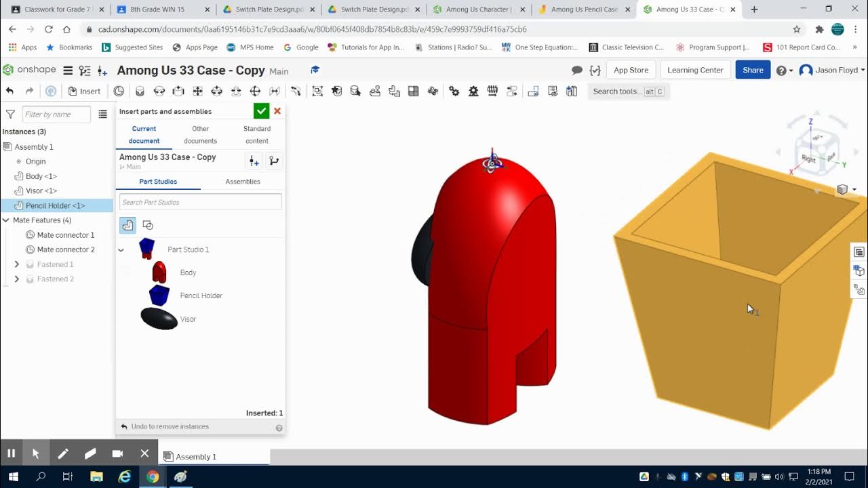Open the Learning Center
This screenshot has width=868, height=488.
[x=695, y=70]
